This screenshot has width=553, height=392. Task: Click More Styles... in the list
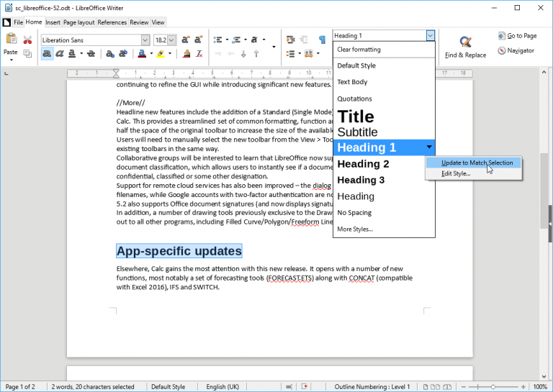pos(354,229)
